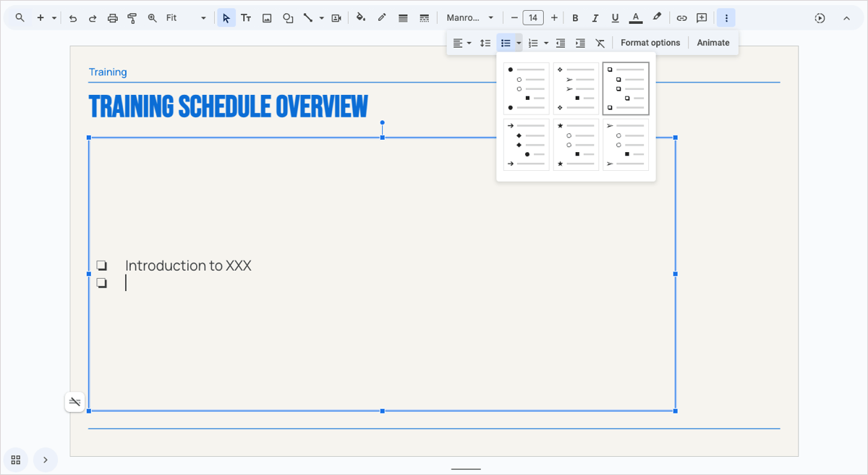Open the search menus magnifier icon
The width and height of the screenshot is (868, 475).
[x=20, y=18]
